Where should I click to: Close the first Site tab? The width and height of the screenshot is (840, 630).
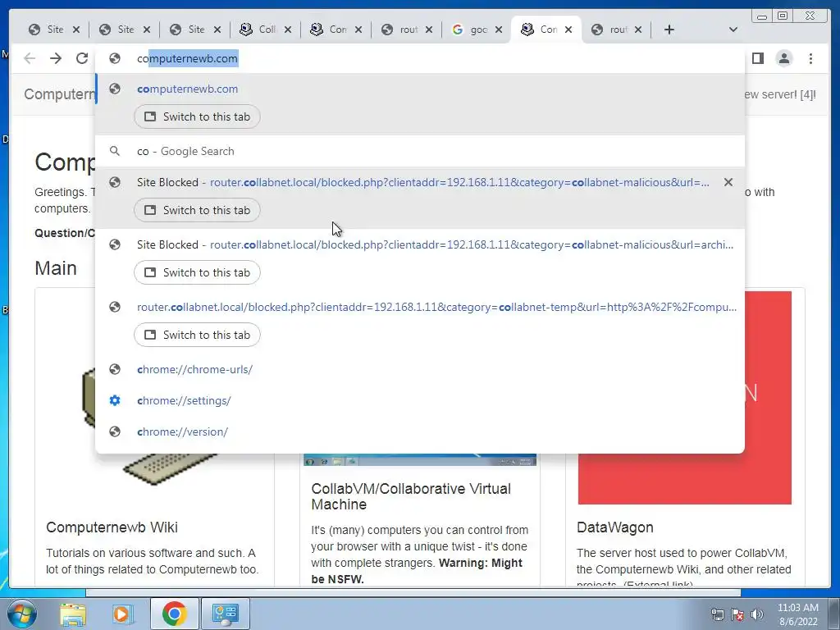tap(76, 30)
